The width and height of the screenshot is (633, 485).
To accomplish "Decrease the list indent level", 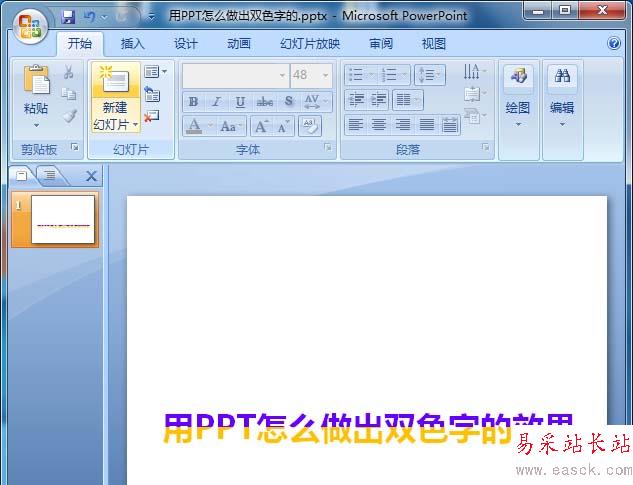I will (356, 100).
